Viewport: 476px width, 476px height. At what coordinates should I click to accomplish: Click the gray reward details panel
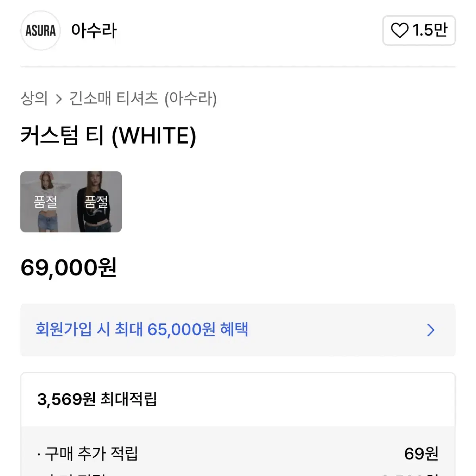[238, 451]
